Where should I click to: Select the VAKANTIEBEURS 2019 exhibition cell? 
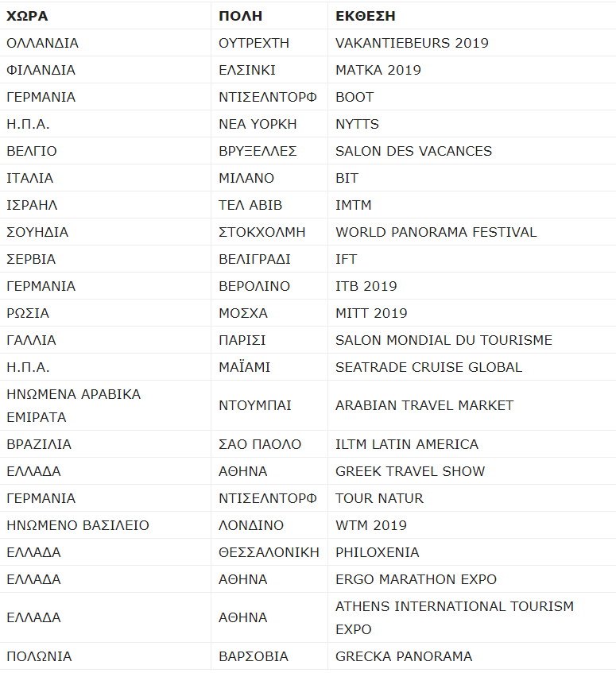click(412, 43)
